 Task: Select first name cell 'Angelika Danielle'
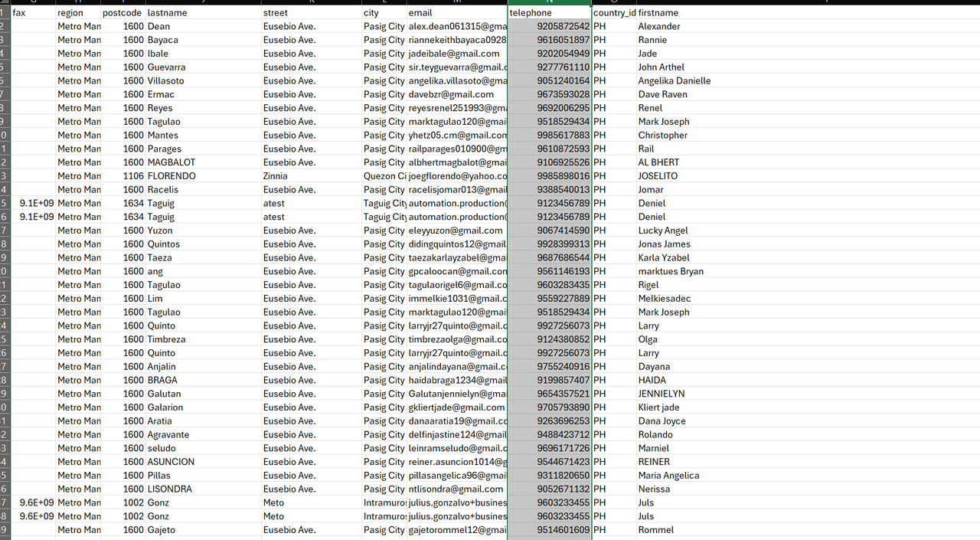point(808,80)
